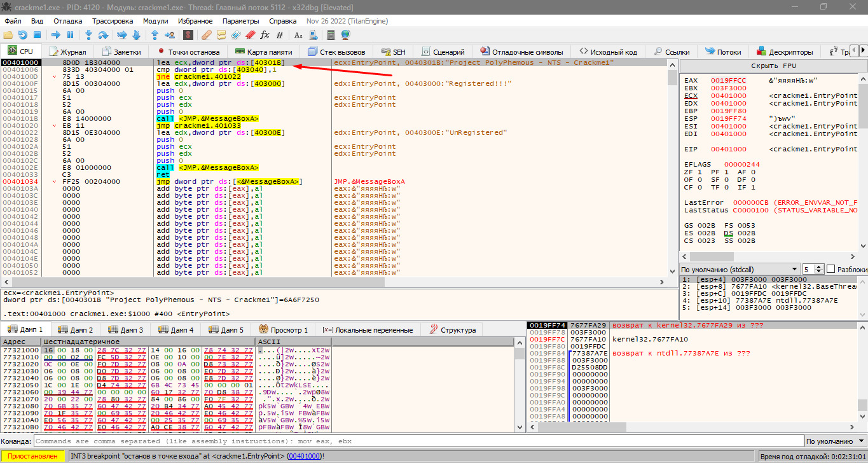This screenshot has height=463, width=868.
Task: Run the program with the arrow icon
Action: 56,34
